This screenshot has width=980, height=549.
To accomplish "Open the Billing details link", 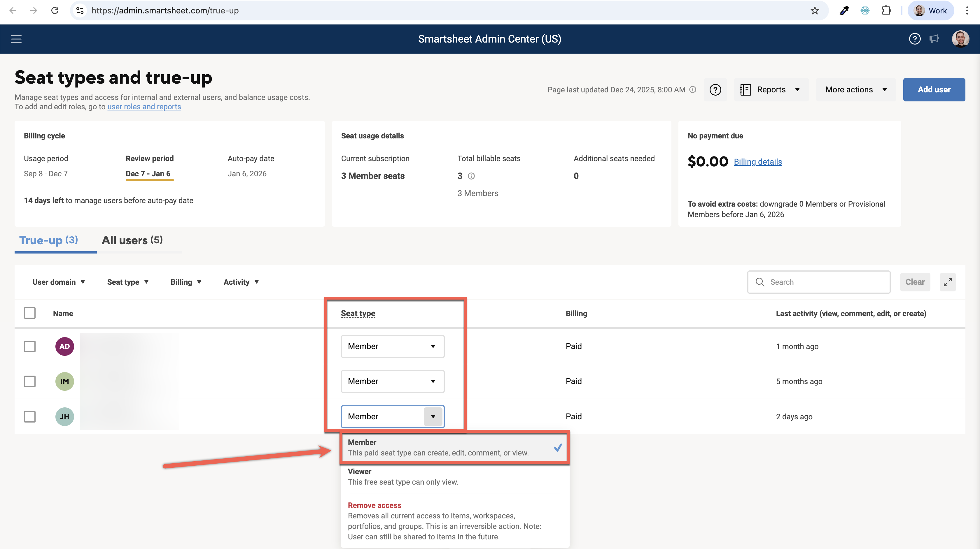I will tap(757, 162).
